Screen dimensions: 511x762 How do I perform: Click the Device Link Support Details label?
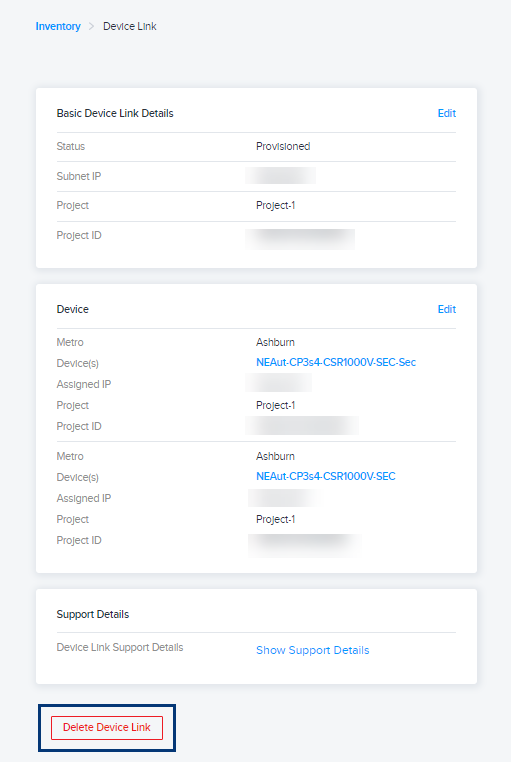click(120, 647)
